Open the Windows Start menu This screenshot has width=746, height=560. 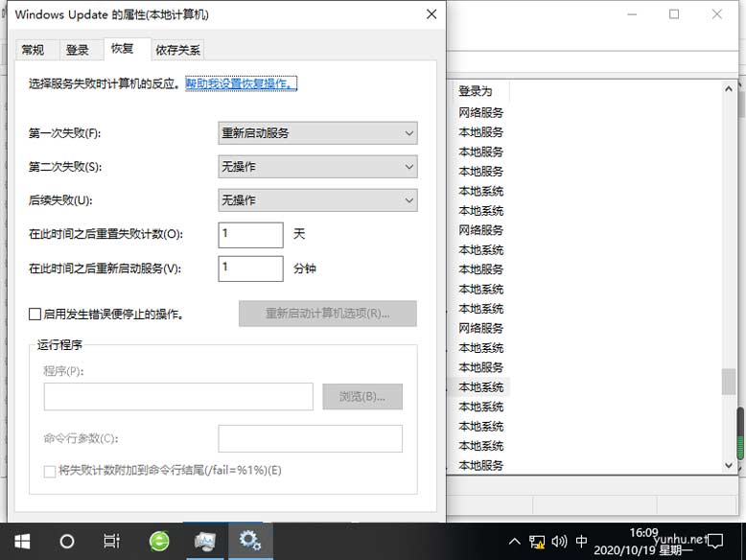(22, 542)
